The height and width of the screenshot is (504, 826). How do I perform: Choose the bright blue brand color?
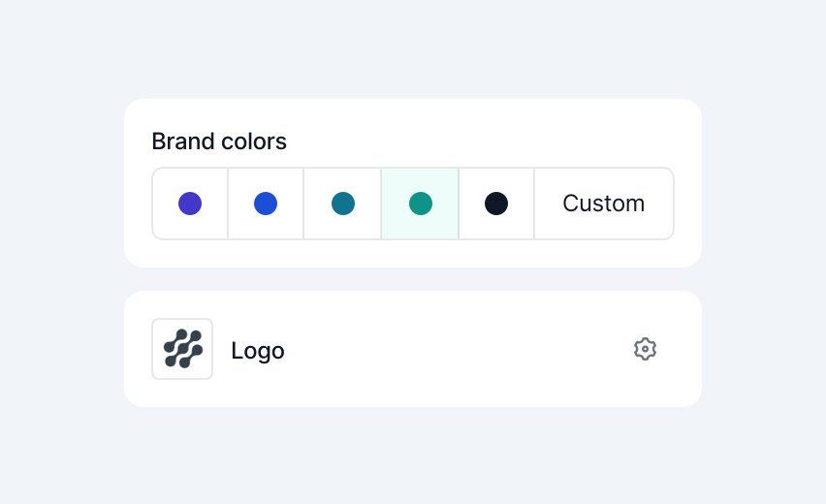266,204
